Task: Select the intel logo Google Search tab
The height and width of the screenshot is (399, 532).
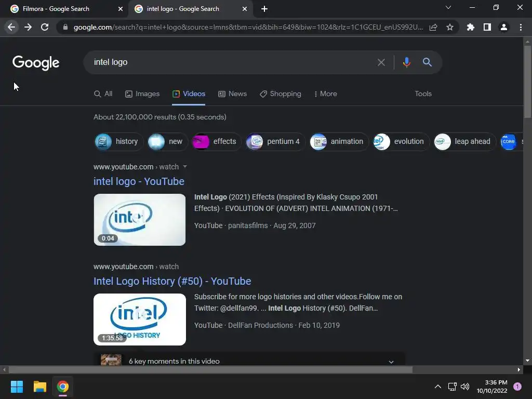Action: coord(191,9)
